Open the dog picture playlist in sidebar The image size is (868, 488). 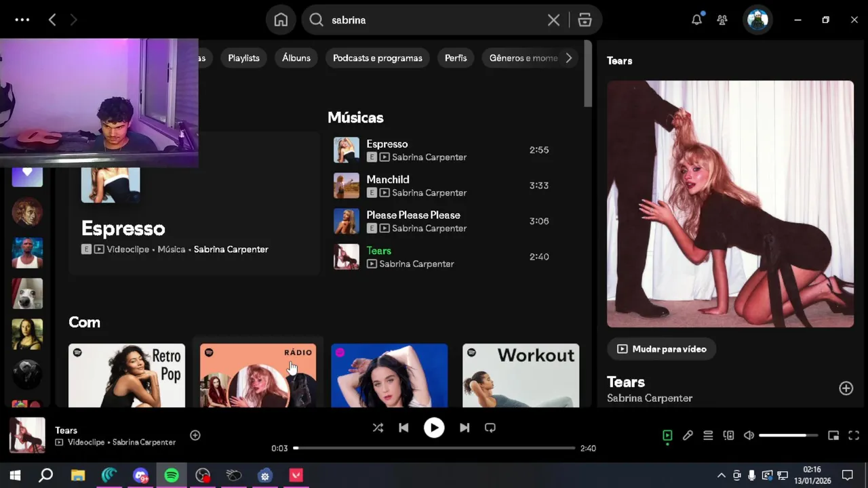click(27, 293)
